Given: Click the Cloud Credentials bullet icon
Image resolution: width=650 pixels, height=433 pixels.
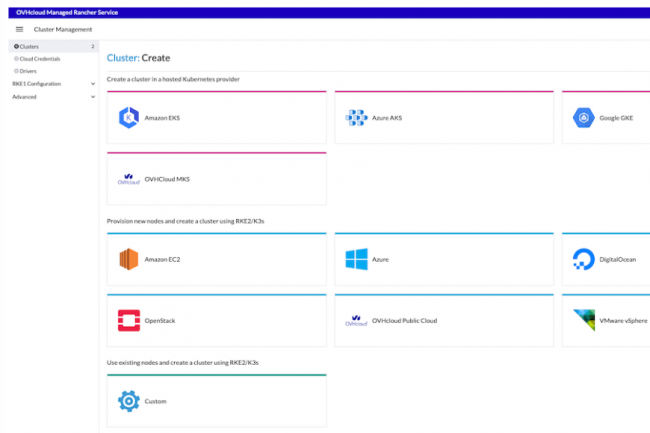Looking at the screenshot, I should click(x=16, y=59).
